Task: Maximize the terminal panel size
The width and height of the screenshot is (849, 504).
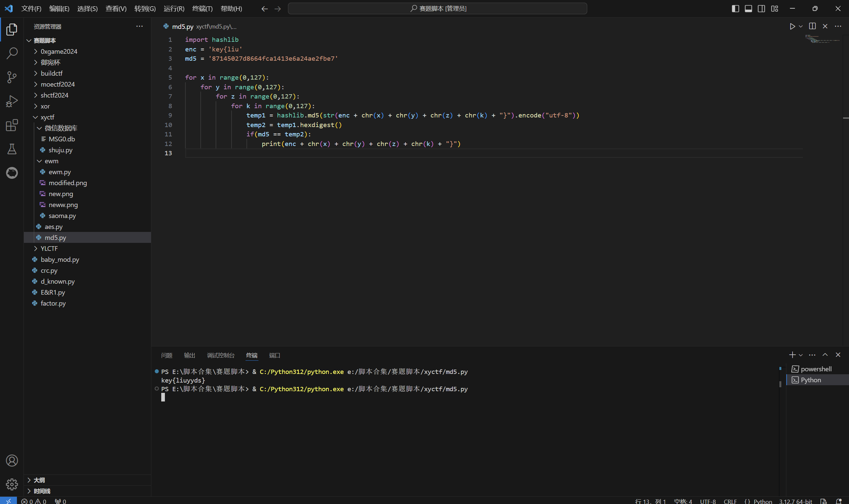Action: click(x=825, y=355)
